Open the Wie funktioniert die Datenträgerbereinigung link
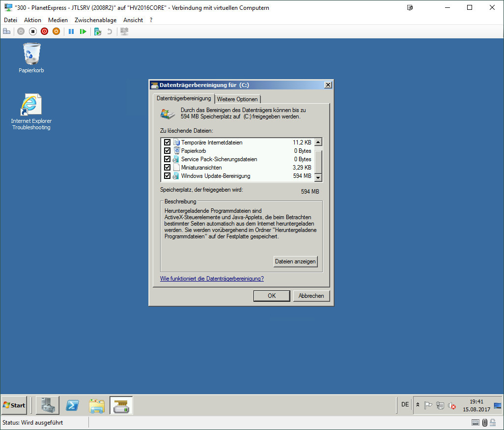504x430 pixels. click(212, 279)
